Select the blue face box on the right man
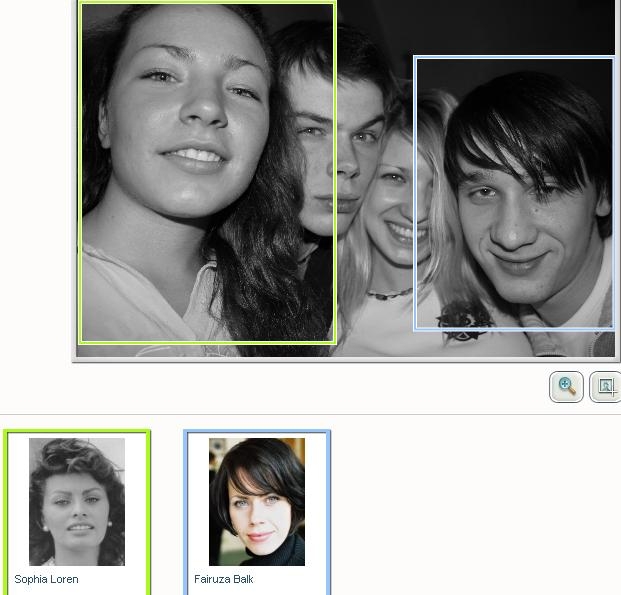 [514, 193]
